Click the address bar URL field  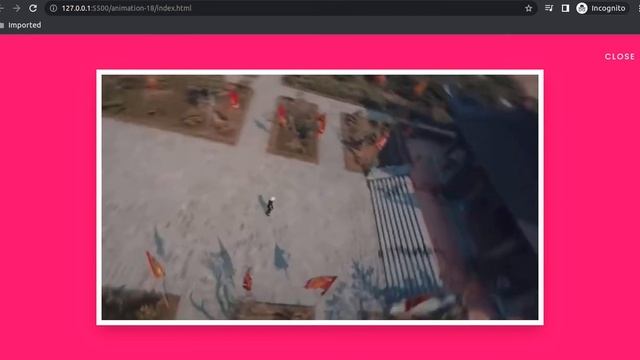click(x=291, y=8)
